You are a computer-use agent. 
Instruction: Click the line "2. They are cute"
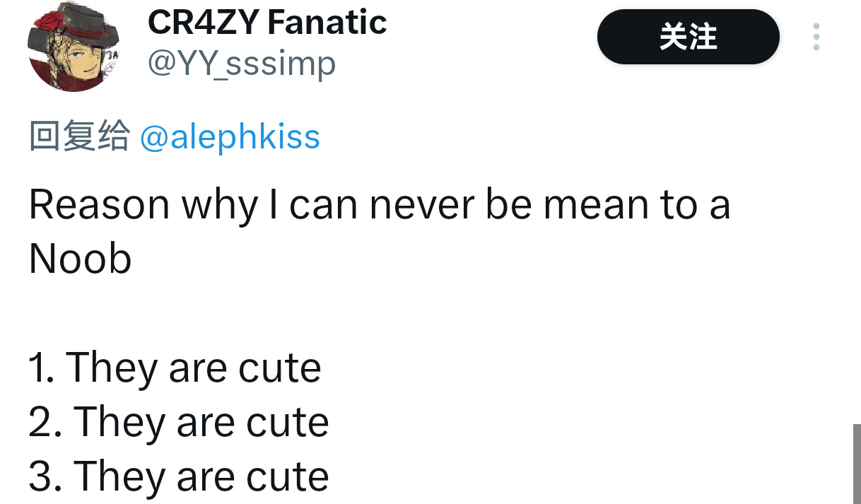[179, 422]
